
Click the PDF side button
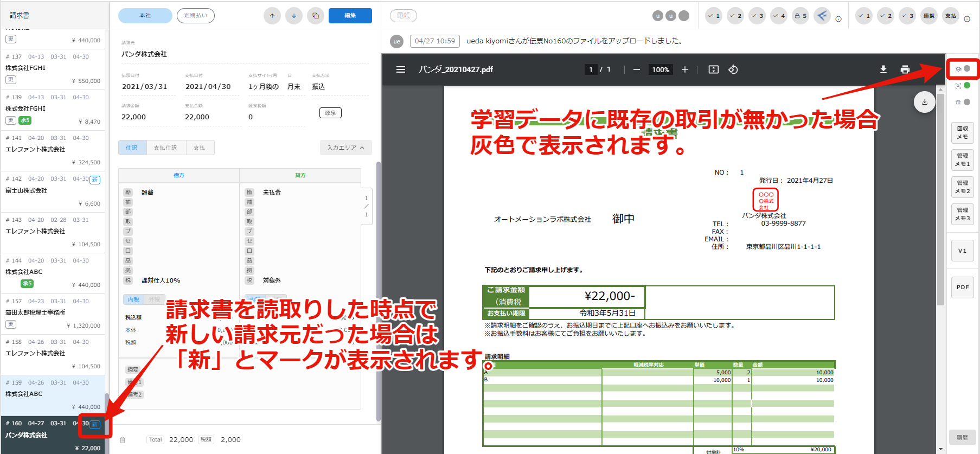tap(963, 287)
